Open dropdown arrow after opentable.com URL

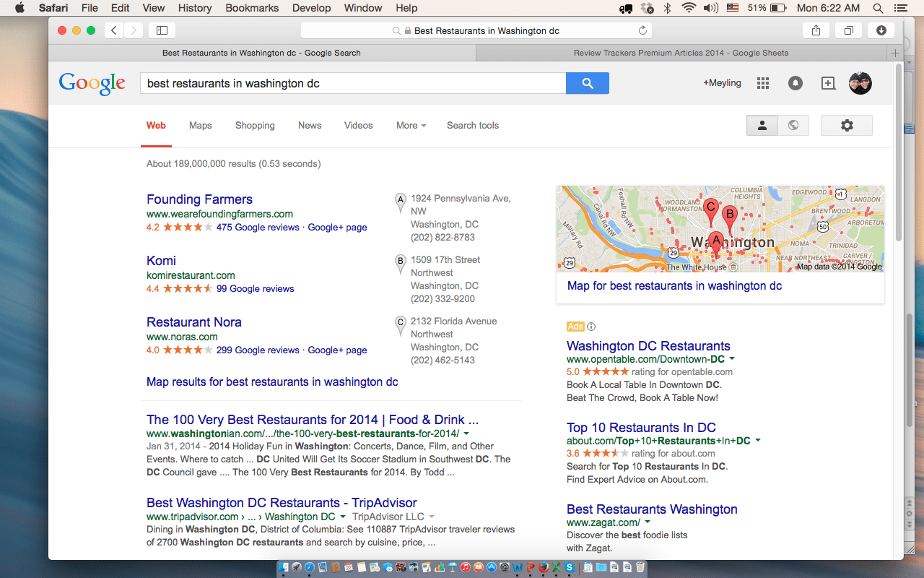tap(732, 358)
